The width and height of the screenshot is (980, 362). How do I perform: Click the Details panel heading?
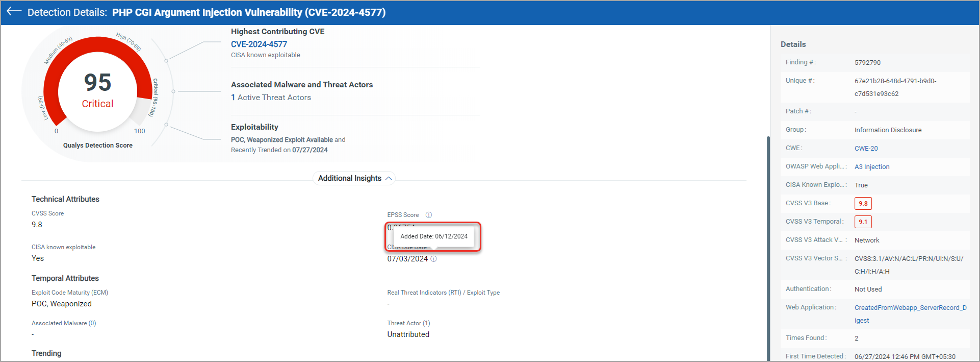(x=793, y=44)
